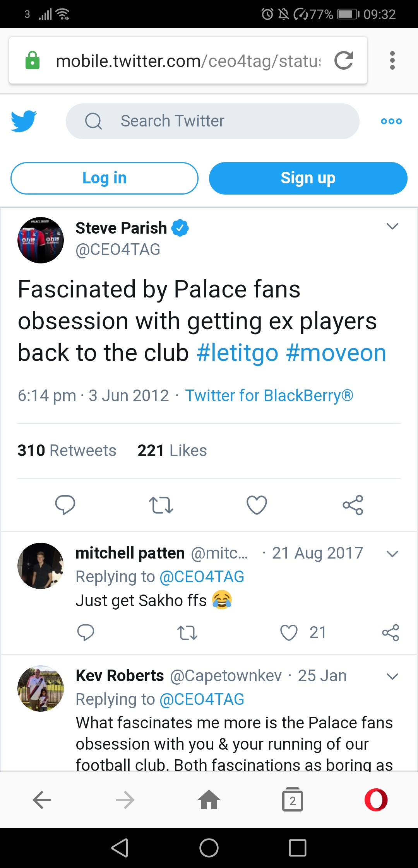Image resolution: width=418 pixels, height=868 pixels.
Task: Expand options chevron on mitchell patten's reply
Action: (x=392, y=554)
